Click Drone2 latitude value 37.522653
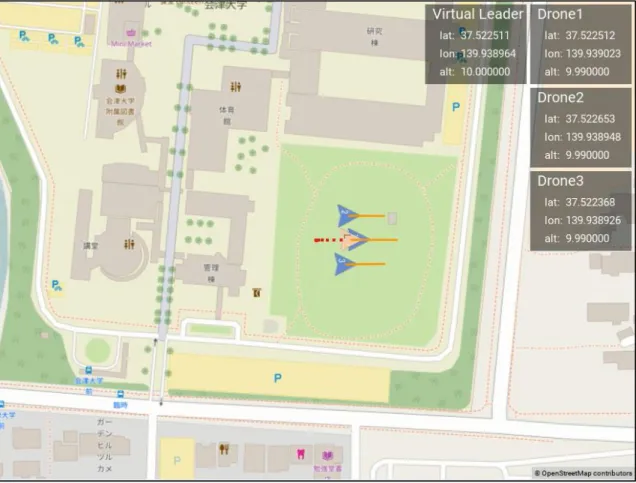 click(590, 119)
